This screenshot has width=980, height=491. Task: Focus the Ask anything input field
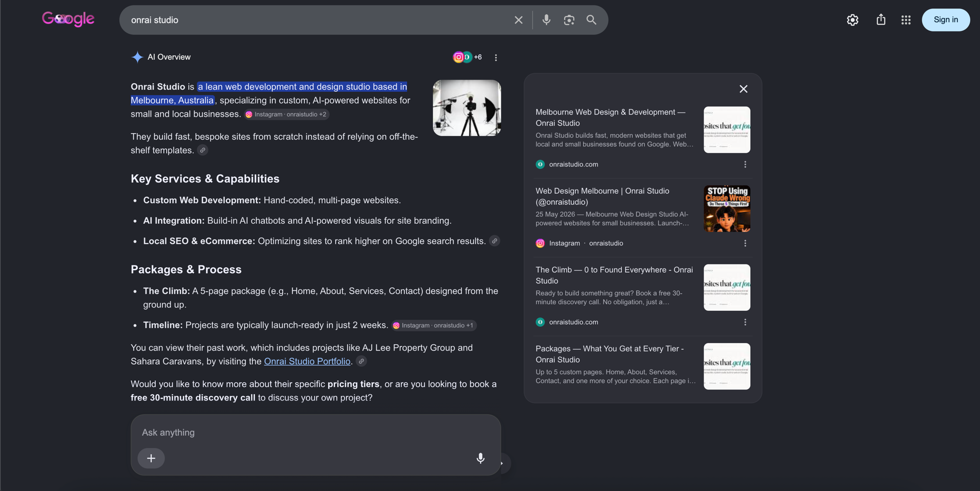[x=316, y=432]
